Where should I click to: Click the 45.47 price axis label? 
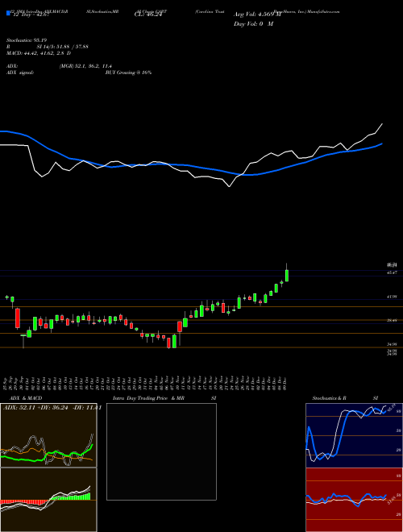[392, 272]
